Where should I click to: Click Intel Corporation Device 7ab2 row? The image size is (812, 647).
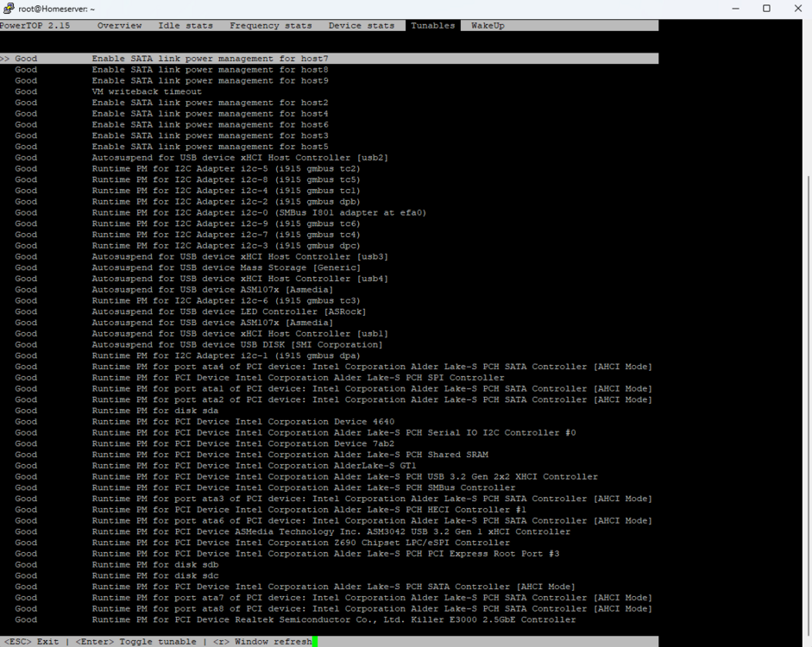point(205,443)
